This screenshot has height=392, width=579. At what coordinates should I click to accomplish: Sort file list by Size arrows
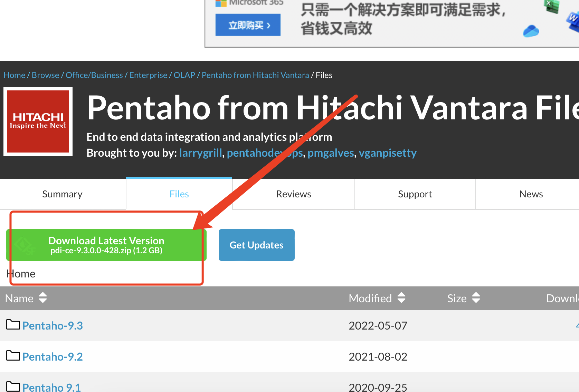pos(476,297)
